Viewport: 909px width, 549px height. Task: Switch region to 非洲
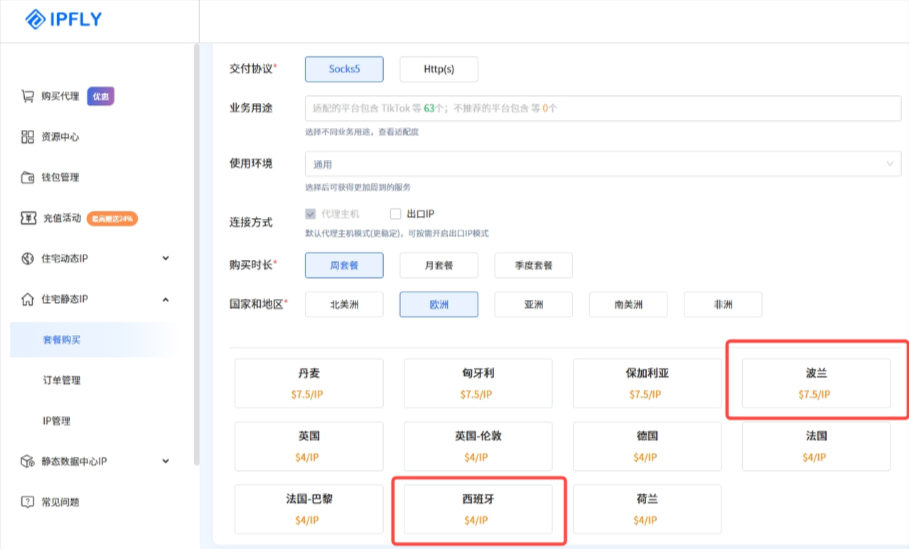pos(723,304)
